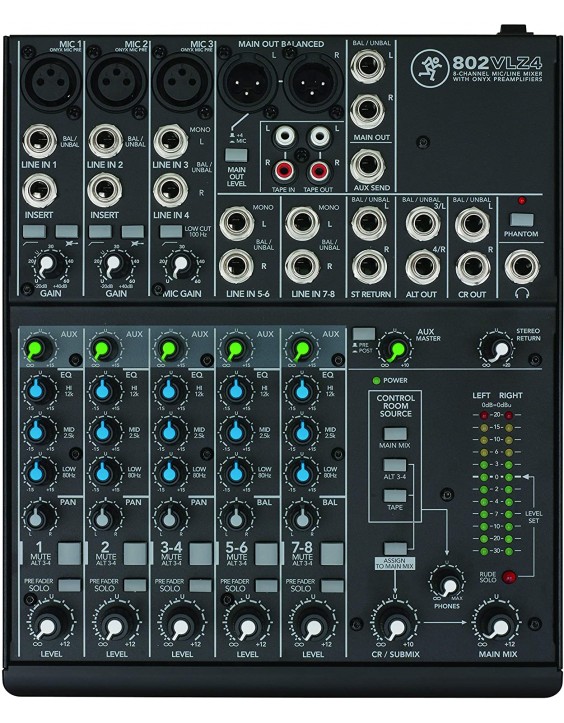The width and height of the screenshot is (564, 723).
Task: Click the MAIN OUT BALANCED left XLR output
Action: click(248, 83)
